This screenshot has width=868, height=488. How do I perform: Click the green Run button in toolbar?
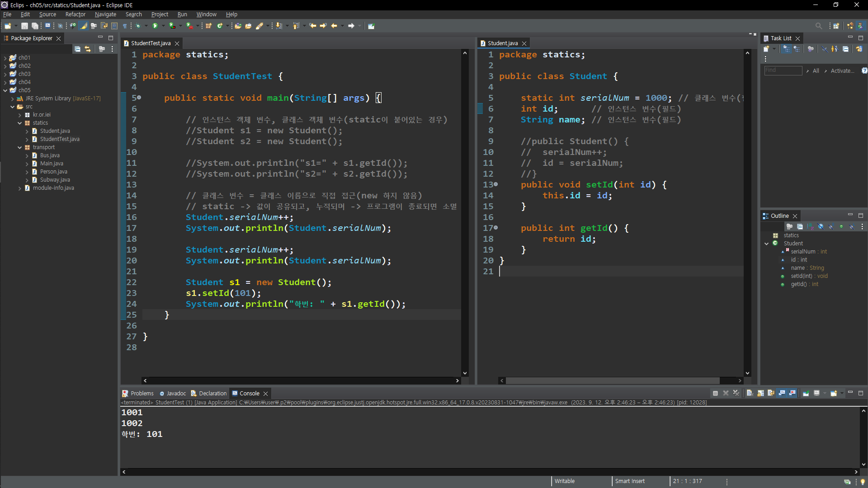155,26
